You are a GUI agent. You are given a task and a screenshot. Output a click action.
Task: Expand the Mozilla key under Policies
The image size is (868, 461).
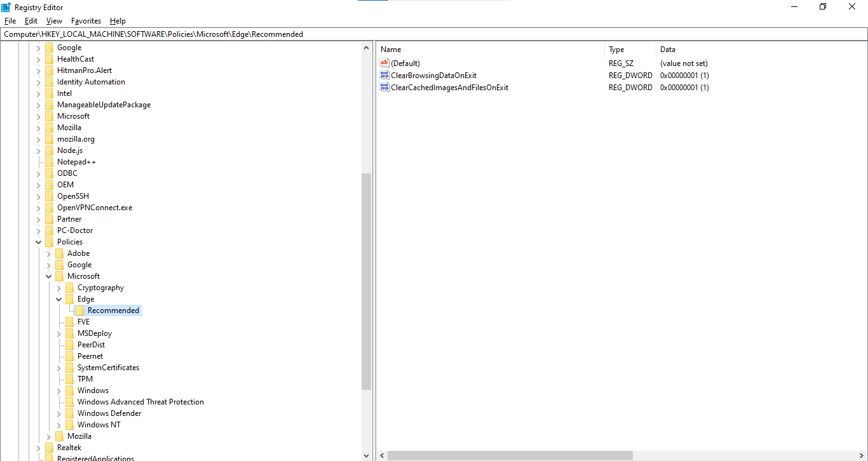point(49,436)
